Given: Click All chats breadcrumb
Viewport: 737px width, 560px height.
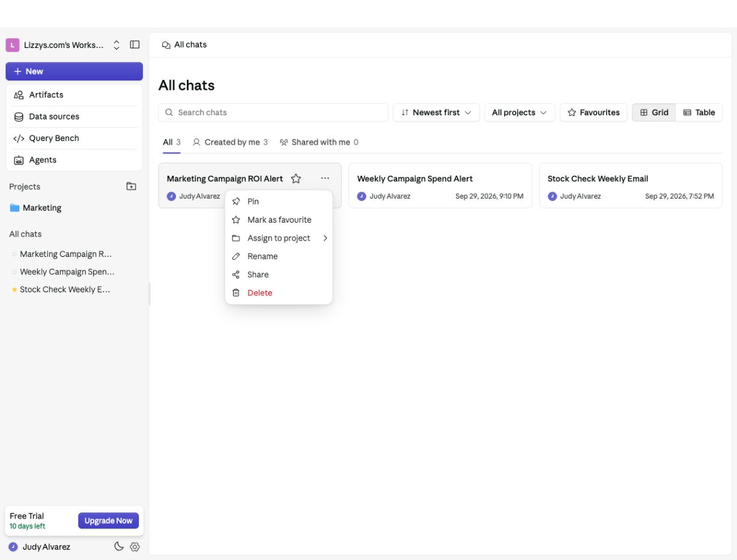Looking at the screenshot, I should click(x=184, y=45).
